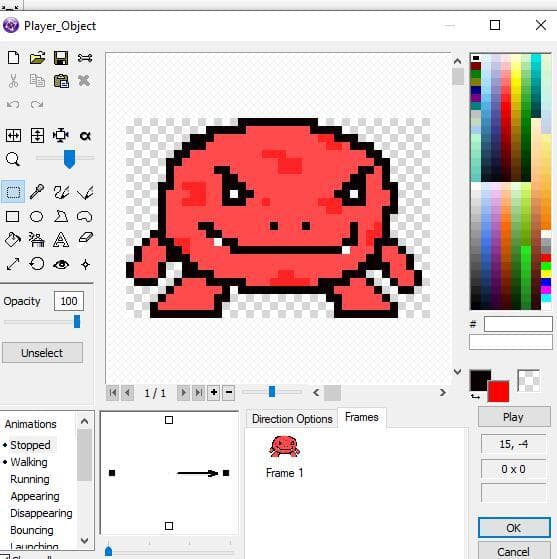Switch to the Direction Options tab

pyautogui.click(x=292, y=419)
